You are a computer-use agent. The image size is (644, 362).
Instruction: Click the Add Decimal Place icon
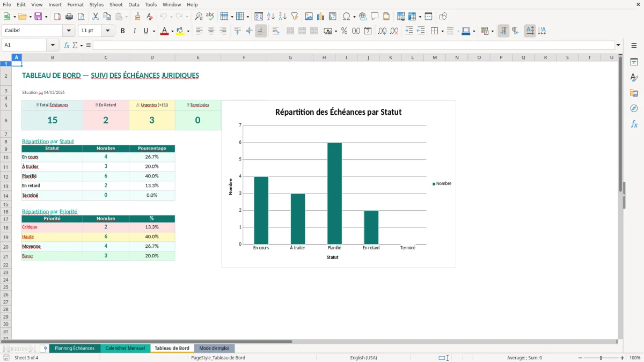click(x=382, y=31)
